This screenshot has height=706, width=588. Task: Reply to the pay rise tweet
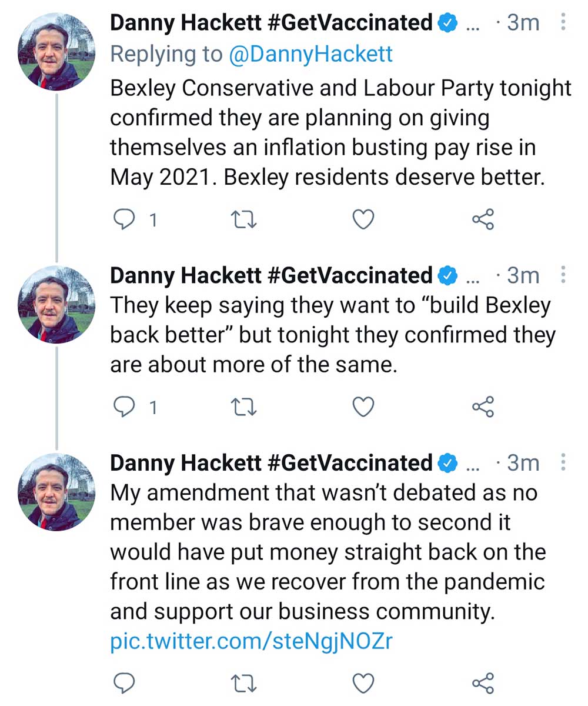(123, 219)
